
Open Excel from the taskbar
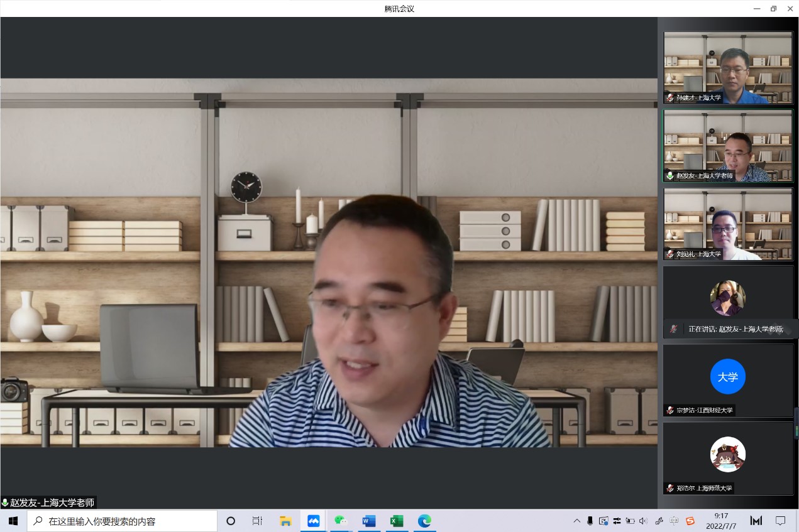396,521
